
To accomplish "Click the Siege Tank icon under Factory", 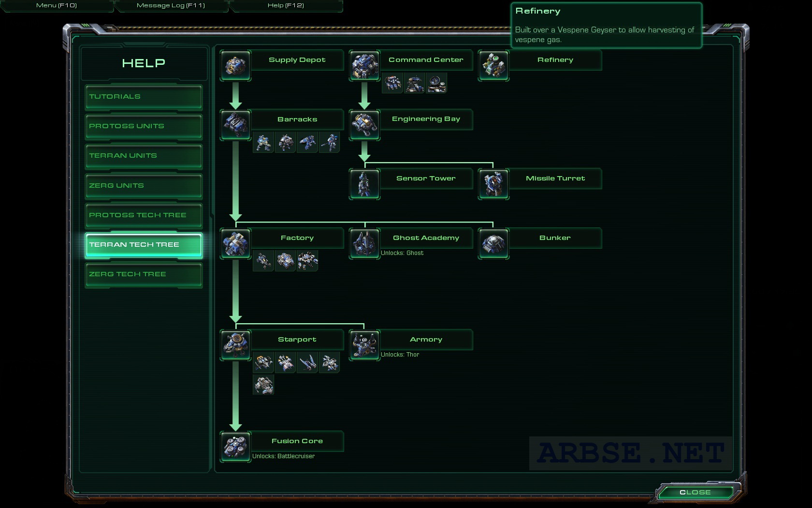I will pos(285,261).
